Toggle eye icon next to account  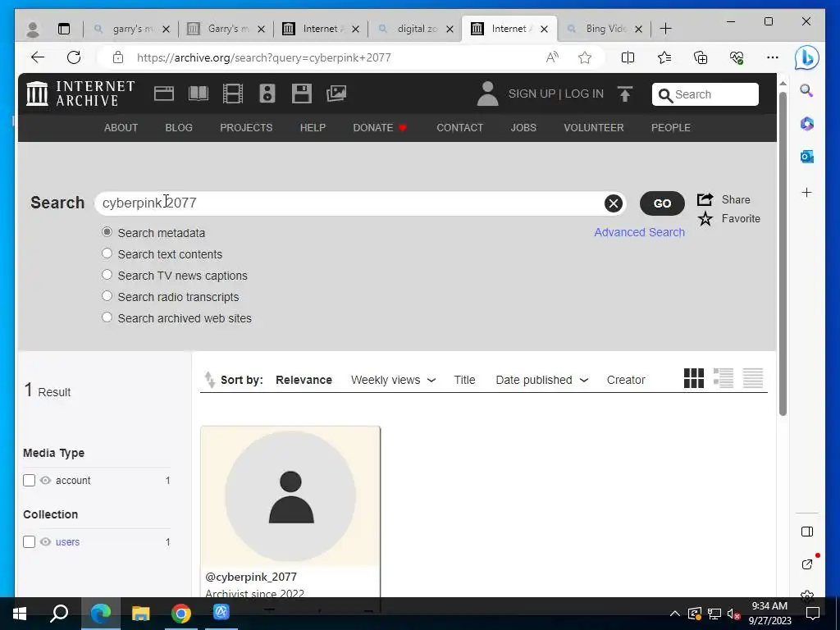click(46, 481)
